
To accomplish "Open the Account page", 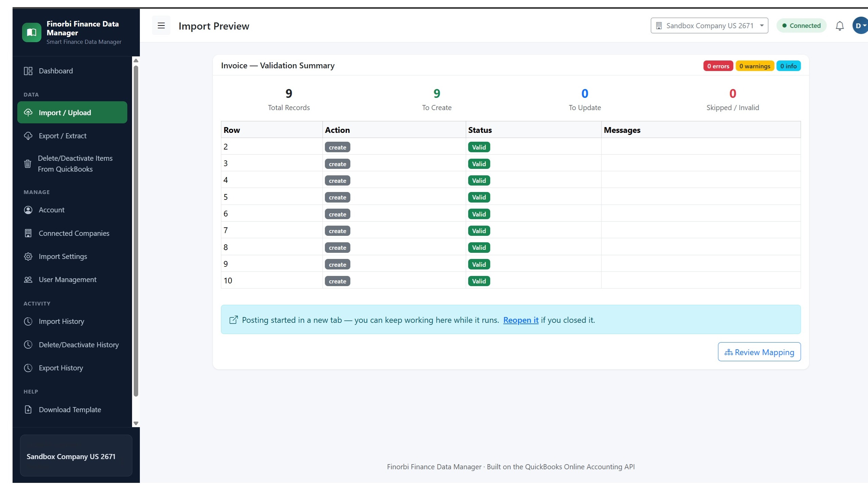I will click(72, 210).
